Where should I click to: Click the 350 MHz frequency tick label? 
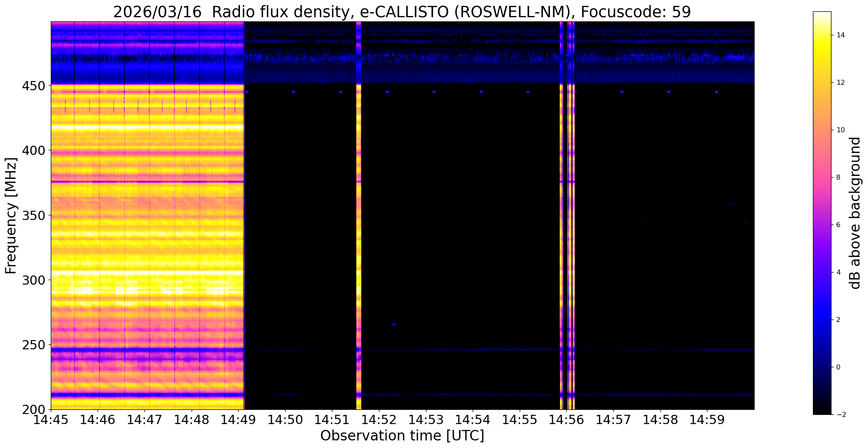(x=34, y=215)
